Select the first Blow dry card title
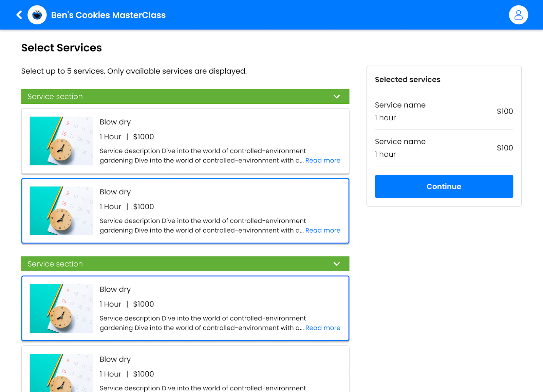543x392 pixels. click(x=115, y=122)
